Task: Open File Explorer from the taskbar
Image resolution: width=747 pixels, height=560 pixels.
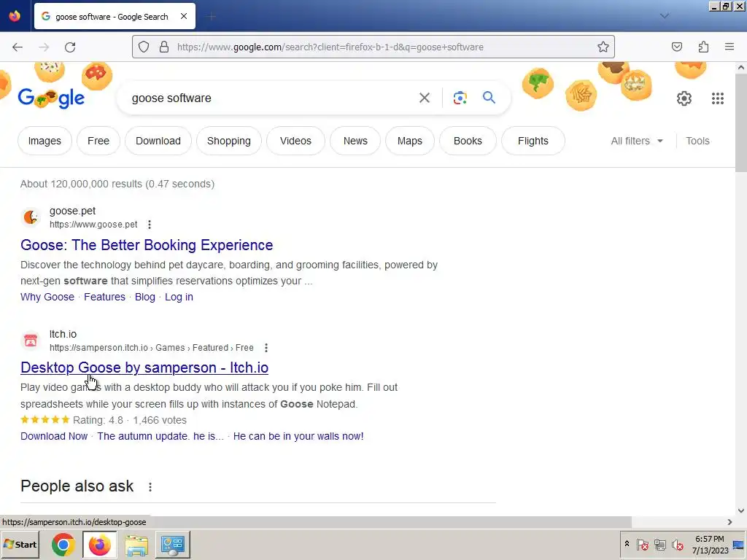Action: click(136, 544)
